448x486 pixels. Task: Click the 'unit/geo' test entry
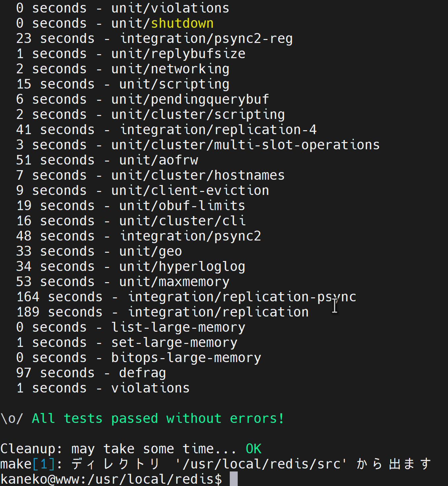click(151, 251)
